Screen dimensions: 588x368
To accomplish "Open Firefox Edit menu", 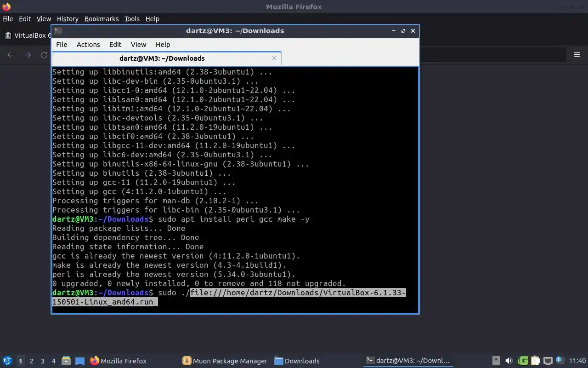I will point(25,19).
